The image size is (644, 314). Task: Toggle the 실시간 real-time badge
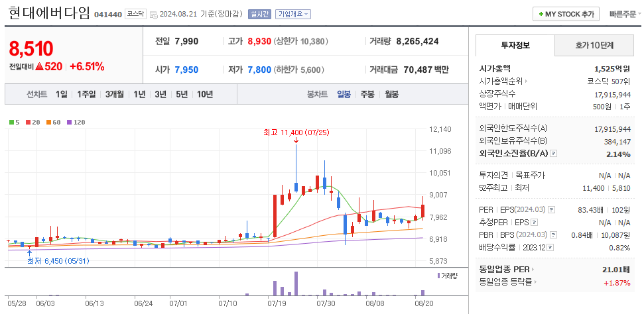259,14
